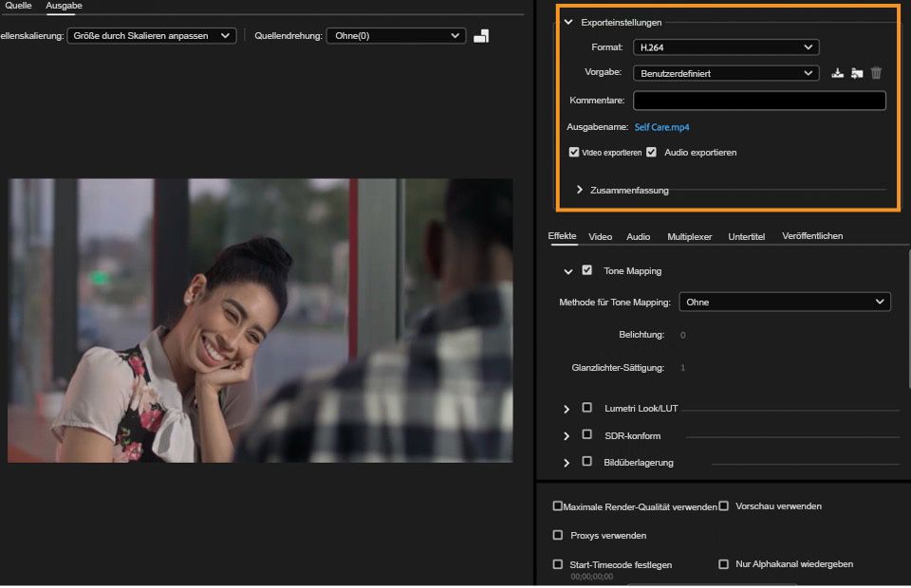Switch to the Video tab
Viewport: 911px width, 588px height.
[x=600, y=236]
